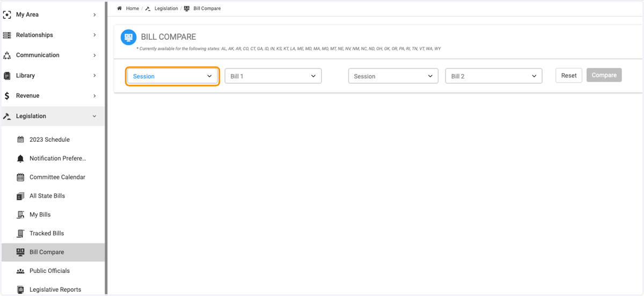644x296 pixels.
Task: Expand the Revenue chevron
Action: pos(94,96)
